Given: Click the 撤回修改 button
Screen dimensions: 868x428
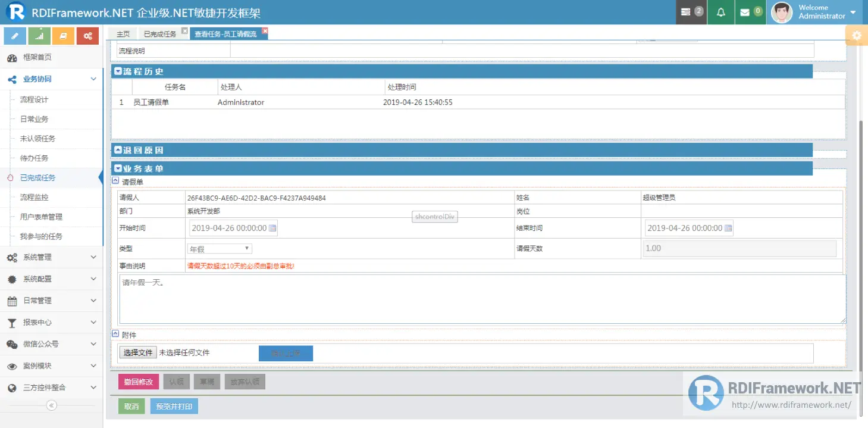Looking at the screenshot, I should tap(139, 382).
